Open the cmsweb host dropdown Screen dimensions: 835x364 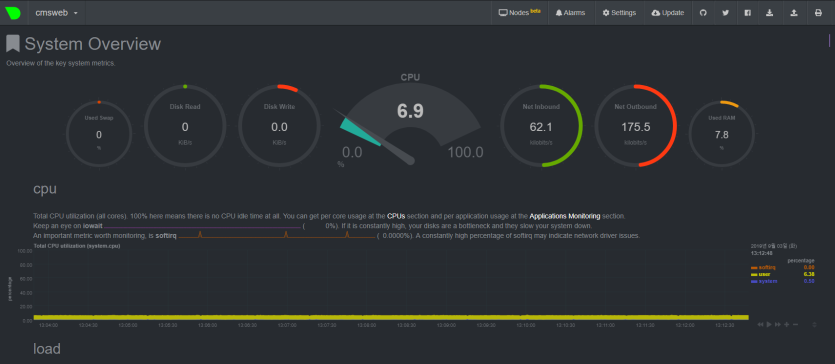[x=56, y=13]
